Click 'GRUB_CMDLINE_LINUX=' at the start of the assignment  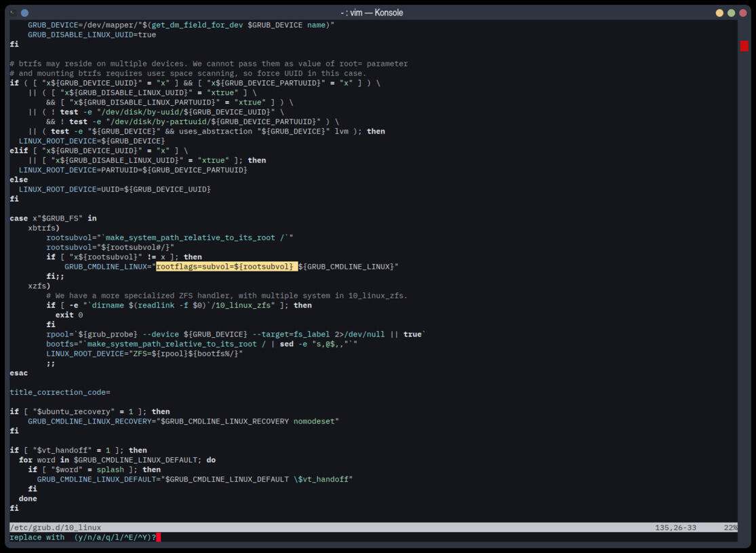[108, 267]
